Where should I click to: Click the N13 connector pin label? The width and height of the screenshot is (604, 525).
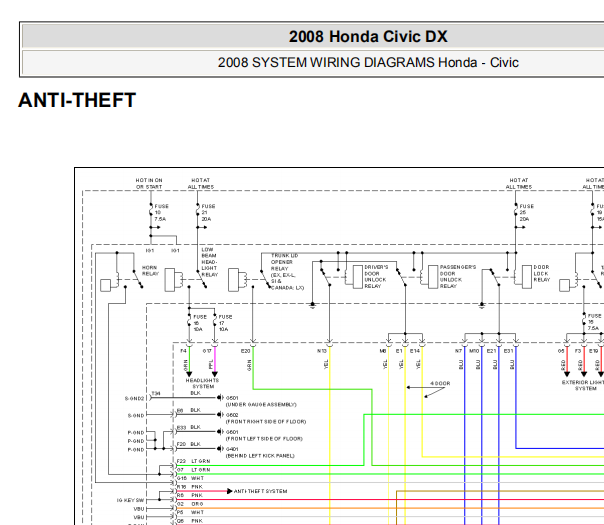click(x=322, y=351)
